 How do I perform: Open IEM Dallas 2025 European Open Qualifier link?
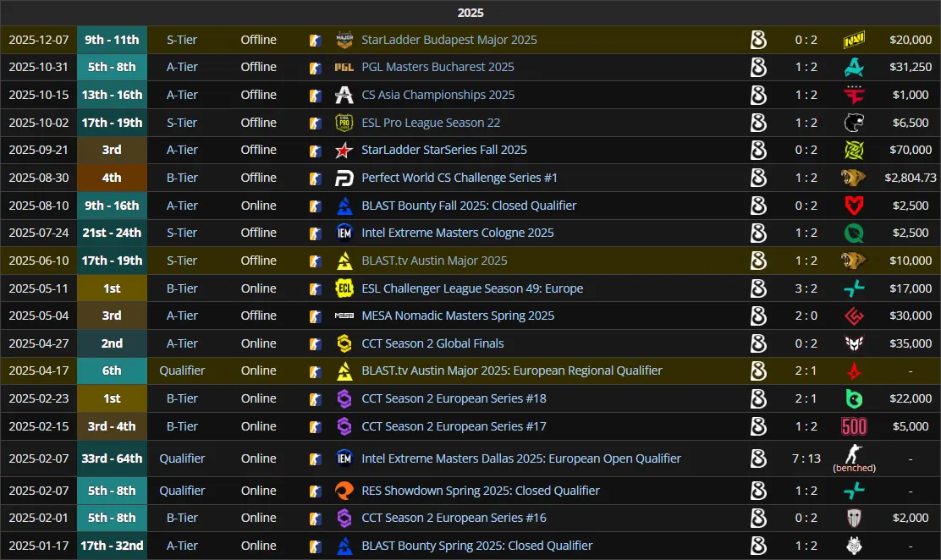pos(521,458)
